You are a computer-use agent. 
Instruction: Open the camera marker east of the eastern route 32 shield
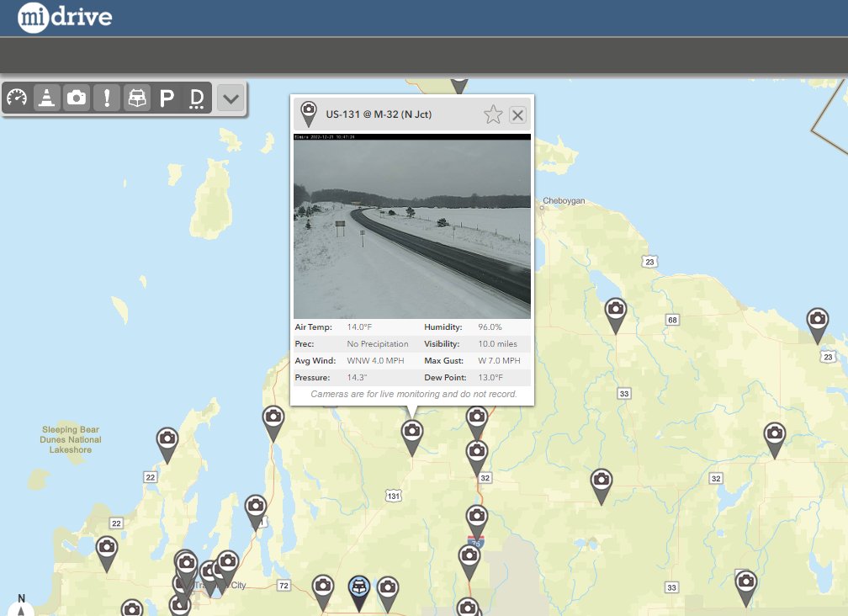pos(775,439)
